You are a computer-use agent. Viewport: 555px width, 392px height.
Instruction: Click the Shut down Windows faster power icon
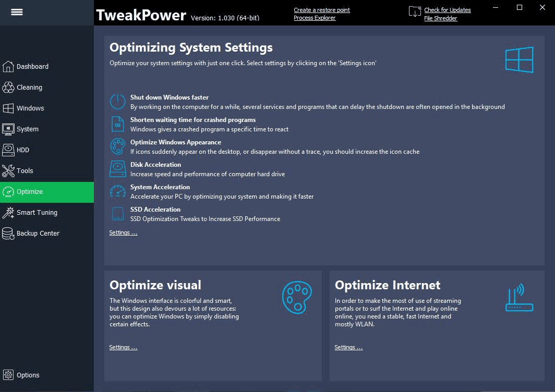coord(117,102)
